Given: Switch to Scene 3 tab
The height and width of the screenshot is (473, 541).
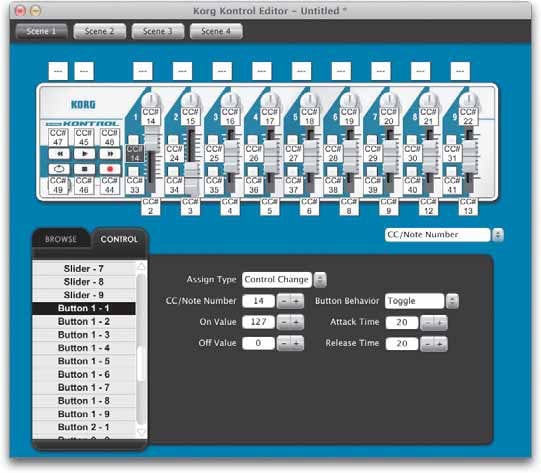Looking at the screenshot, I should pos(158,31).
